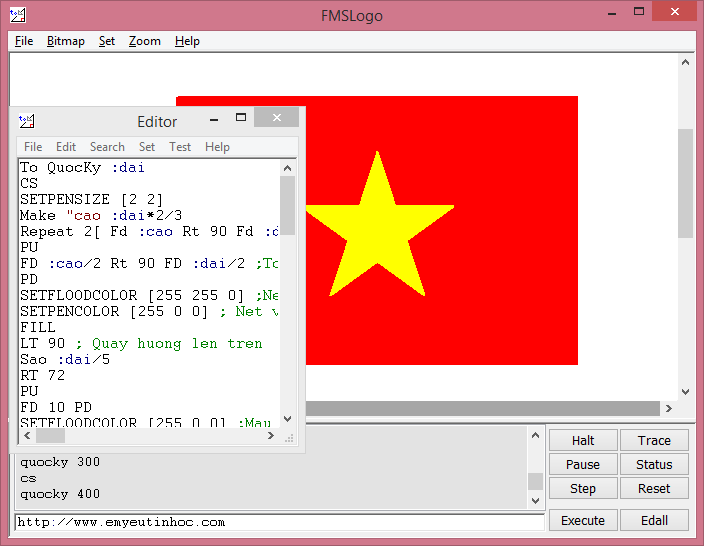Click Editor vertical scrollbar thumb
The width and height of the screenshot is (704, 546).
click(x=287, y=205)
